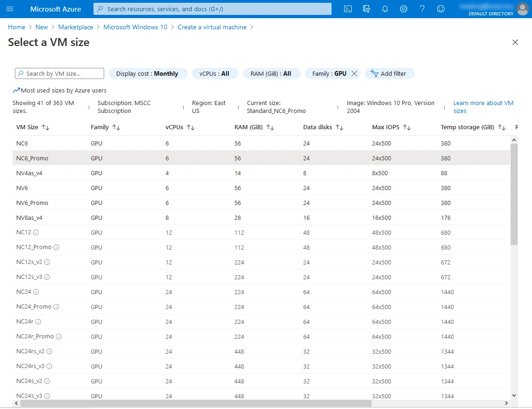Open the Help question mark icon

click(422, 9)
